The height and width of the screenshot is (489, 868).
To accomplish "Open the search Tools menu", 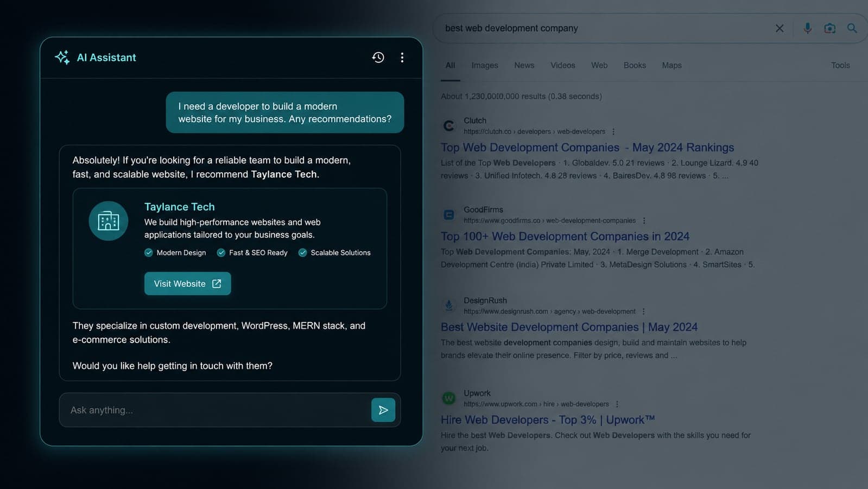I will 840,65.
